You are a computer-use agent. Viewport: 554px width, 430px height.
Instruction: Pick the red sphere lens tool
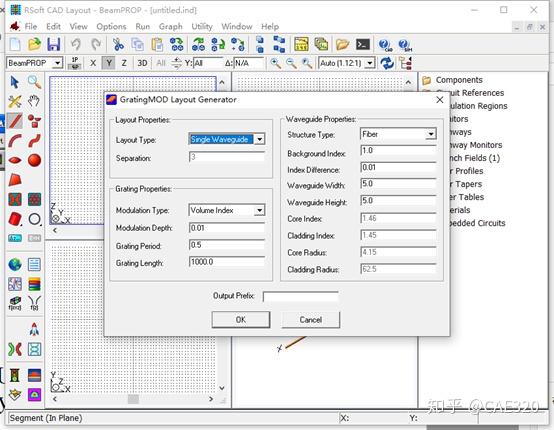coord(34,160)
